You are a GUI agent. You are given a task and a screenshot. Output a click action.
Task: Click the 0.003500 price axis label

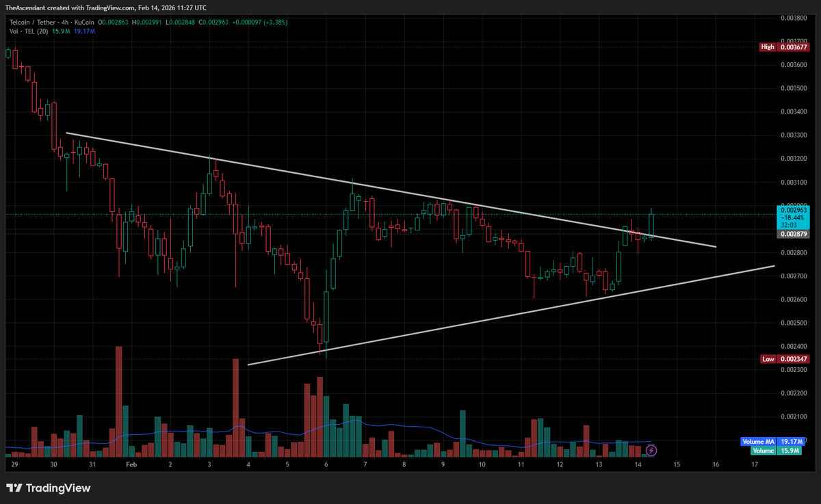click(x=793, y=89)
